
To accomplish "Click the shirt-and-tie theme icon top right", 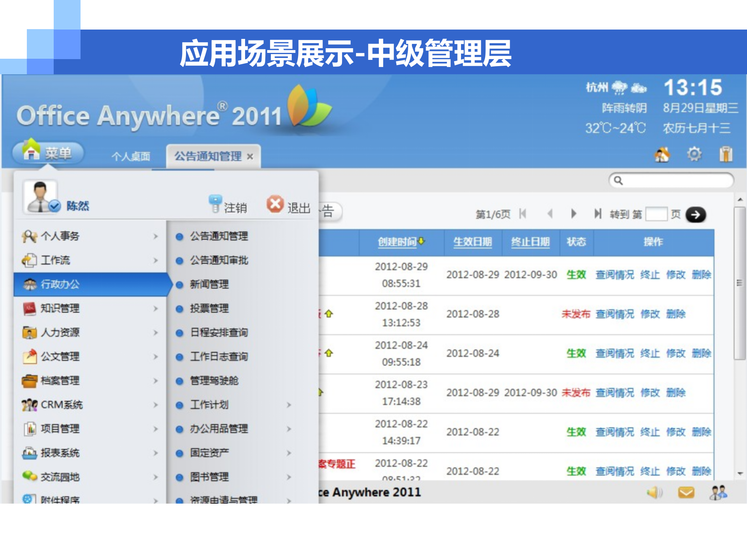I will tap(726, 154).
